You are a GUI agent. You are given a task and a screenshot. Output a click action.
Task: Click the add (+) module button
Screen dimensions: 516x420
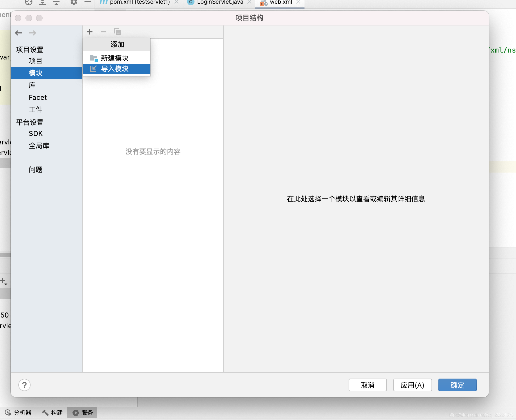click(x=90, y=32)
